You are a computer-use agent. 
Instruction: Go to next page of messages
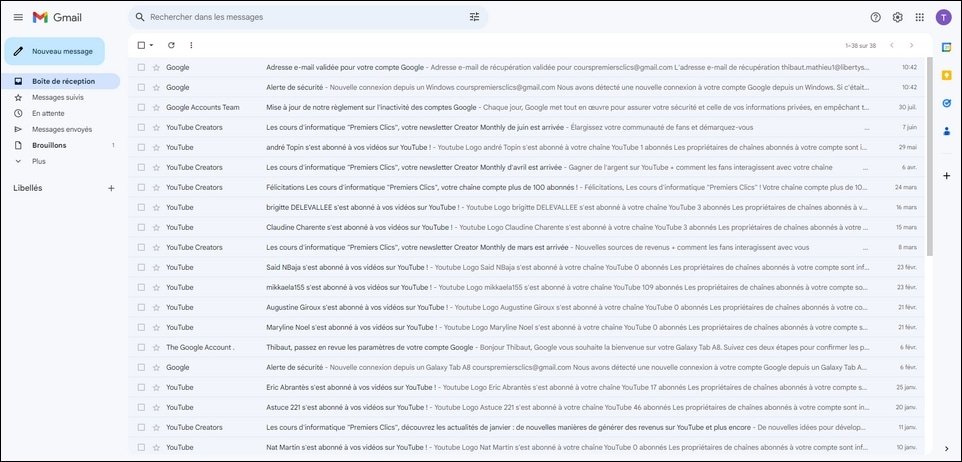(x=911, y=45)
